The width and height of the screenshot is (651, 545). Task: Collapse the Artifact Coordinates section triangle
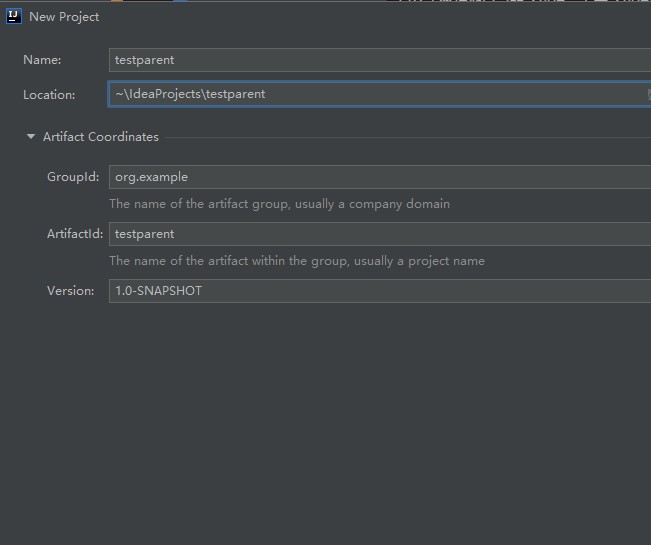coord(31,137)
